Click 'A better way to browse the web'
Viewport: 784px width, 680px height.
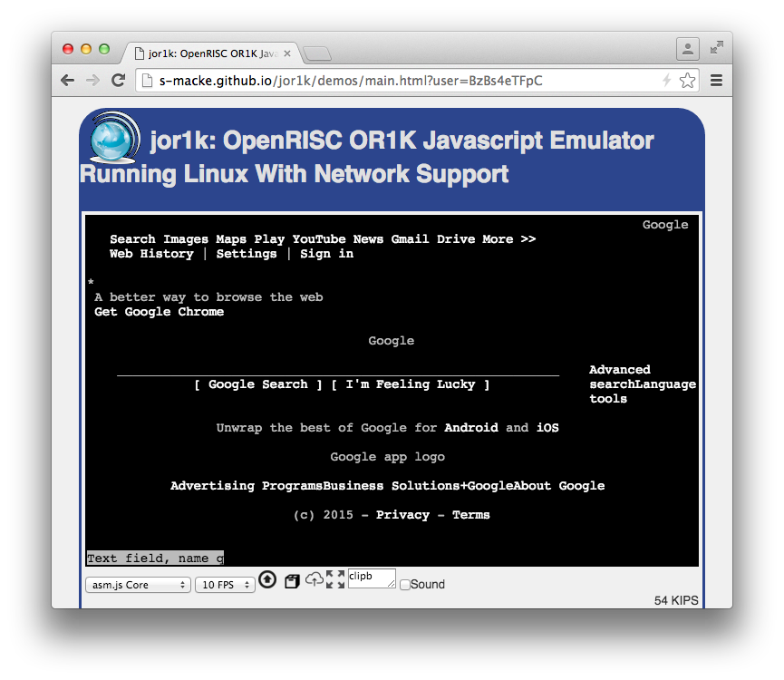coord(208,297)
